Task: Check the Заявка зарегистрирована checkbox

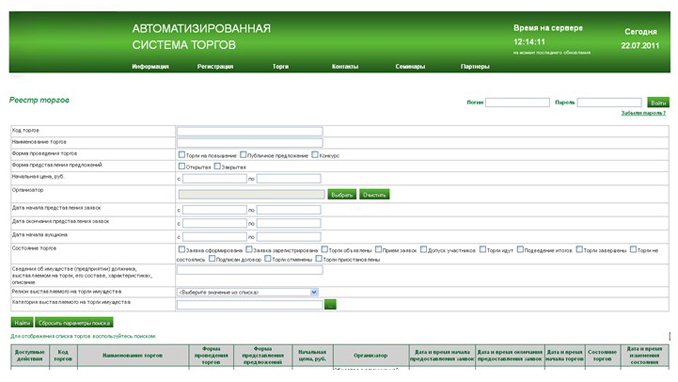Action: (249, 249)
